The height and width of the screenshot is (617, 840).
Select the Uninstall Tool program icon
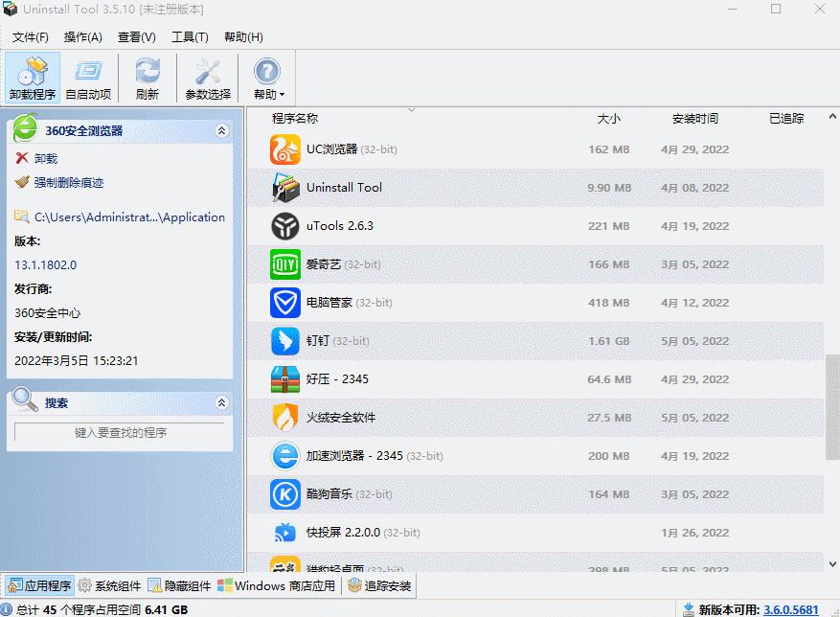(285, 188)
